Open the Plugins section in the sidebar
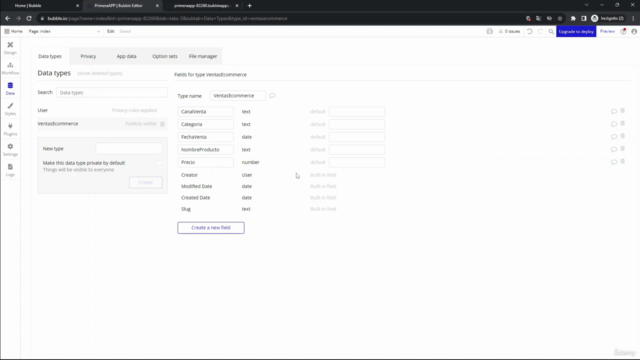 click(x=10, y=129)
